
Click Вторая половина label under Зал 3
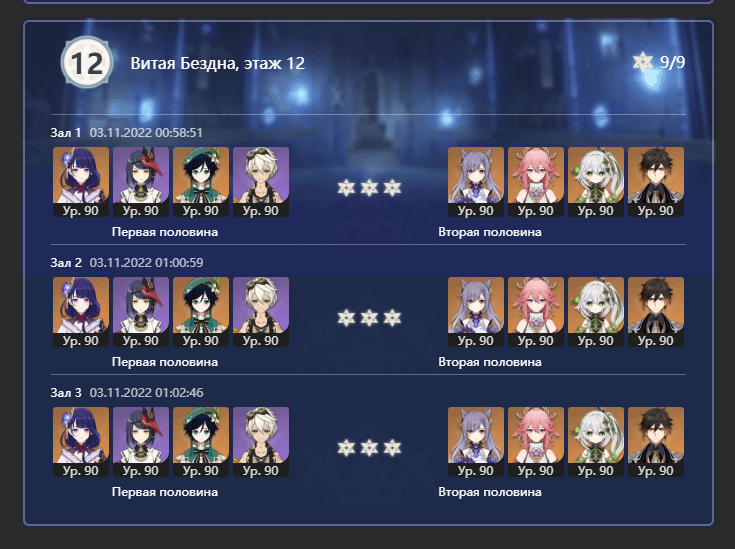[490, 492]
